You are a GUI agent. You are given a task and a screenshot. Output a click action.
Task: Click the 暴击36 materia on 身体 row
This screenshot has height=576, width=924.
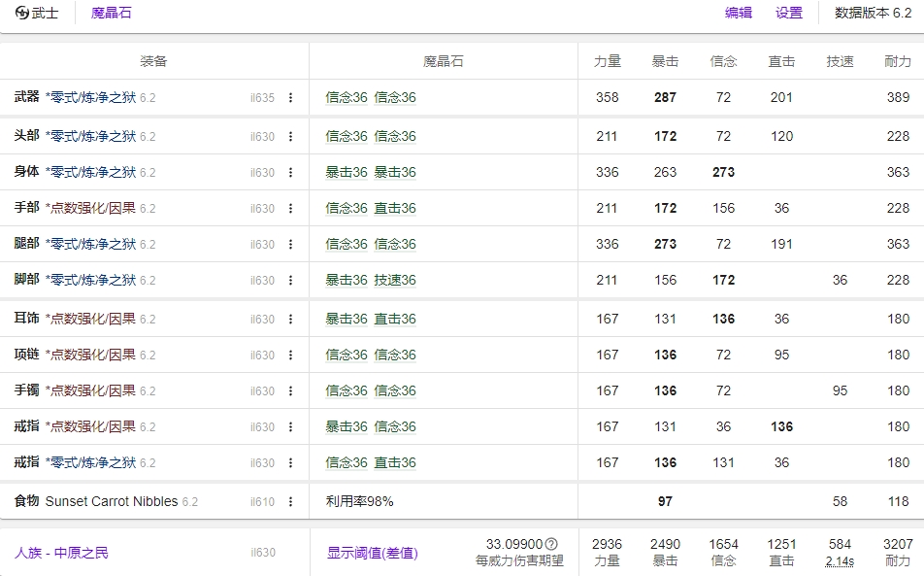tap(346, 173)
